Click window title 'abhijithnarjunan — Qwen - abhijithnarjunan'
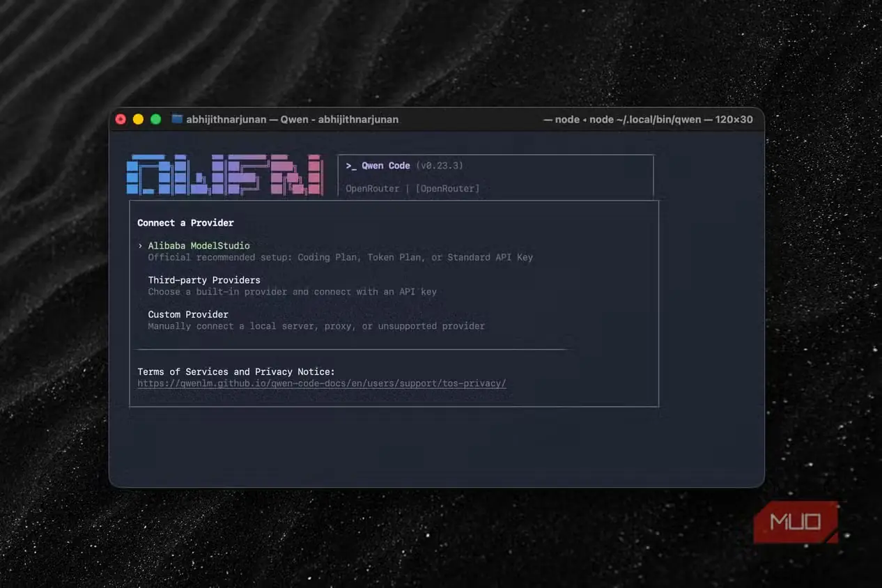The height and width of the screenshot is (588, 882). point(292,119)
